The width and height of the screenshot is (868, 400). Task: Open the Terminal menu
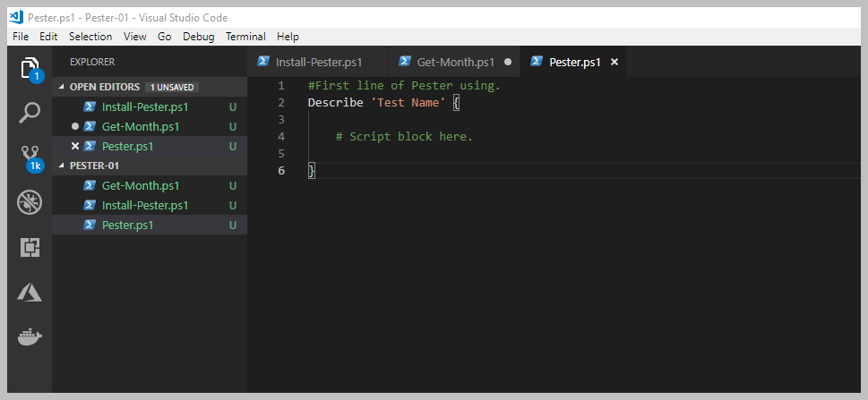[x=245, y=37]
